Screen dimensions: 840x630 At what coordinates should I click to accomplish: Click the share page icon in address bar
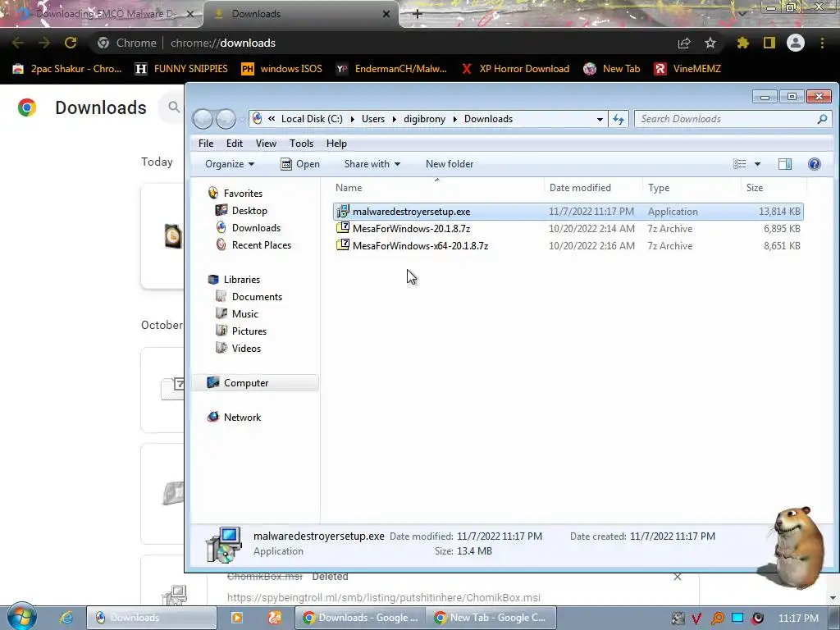(684, 43)
